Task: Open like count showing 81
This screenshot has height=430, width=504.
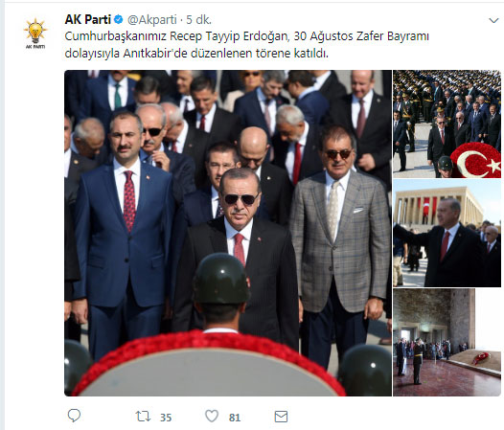Action: click(x=235, y=418)
